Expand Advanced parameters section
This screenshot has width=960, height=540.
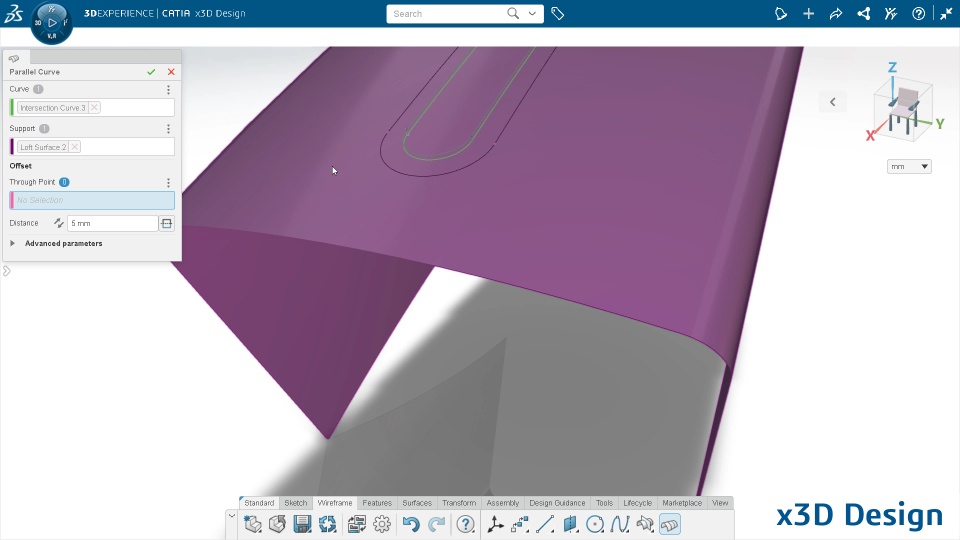12,243
